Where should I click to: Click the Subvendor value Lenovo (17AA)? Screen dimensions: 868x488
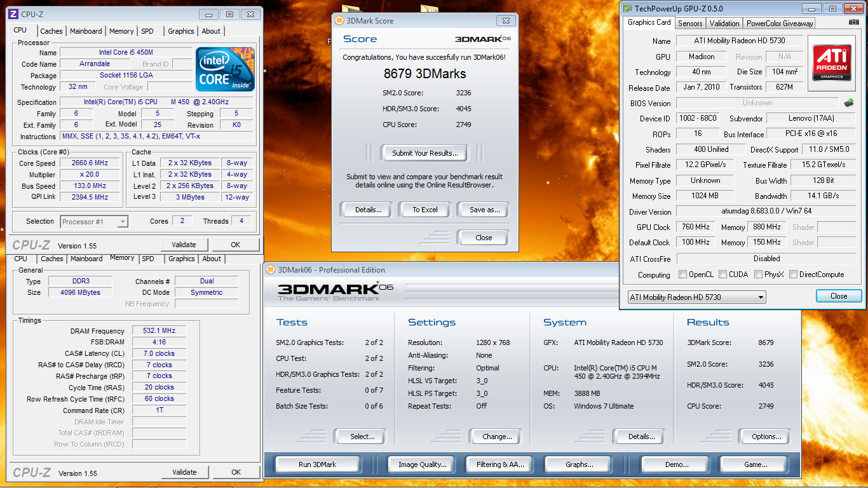click(812, 118)
